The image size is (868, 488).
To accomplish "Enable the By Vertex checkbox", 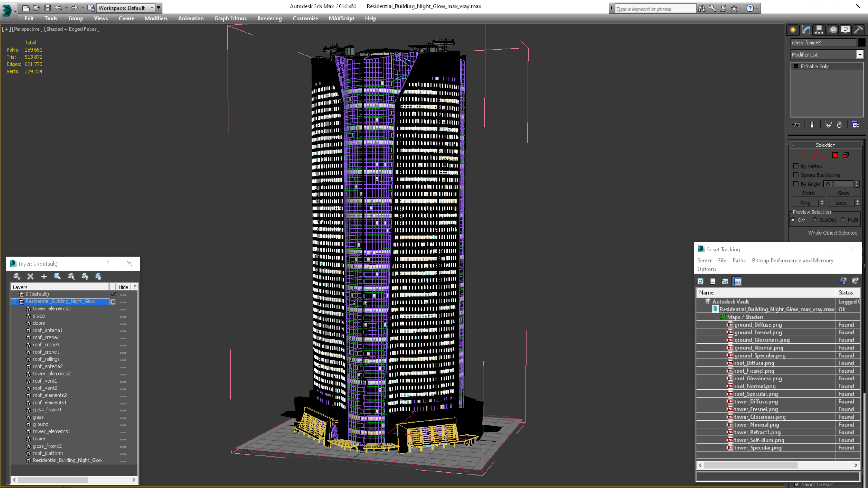I will click(x=796, y=166).
